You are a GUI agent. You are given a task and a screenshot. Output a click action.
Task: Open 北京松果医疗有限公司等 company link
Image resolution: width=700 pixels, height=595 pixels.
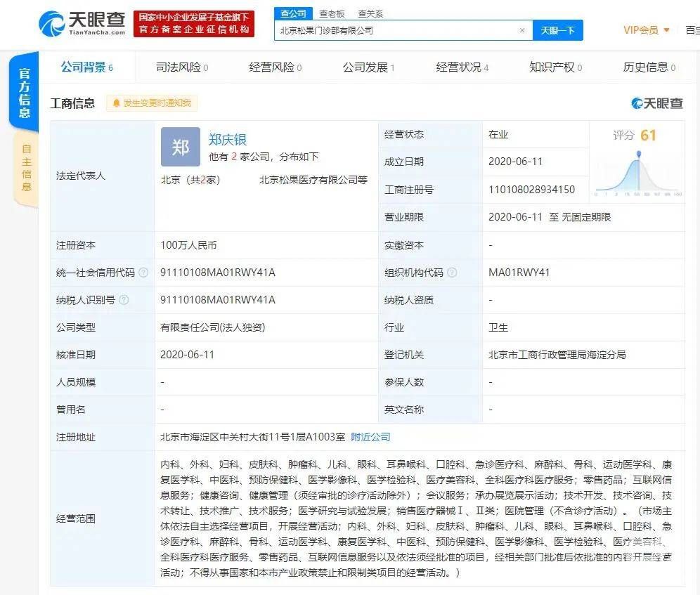313,180
